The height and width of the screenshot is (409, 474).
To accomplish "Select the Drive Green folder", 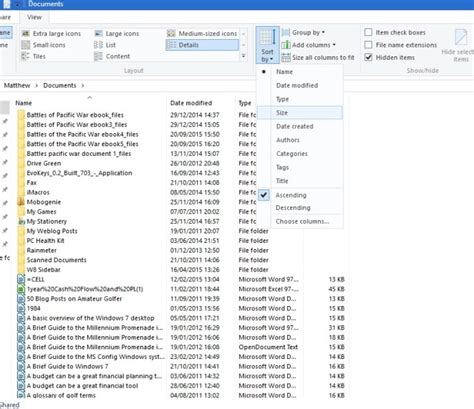I will click(x=44, y=163).
